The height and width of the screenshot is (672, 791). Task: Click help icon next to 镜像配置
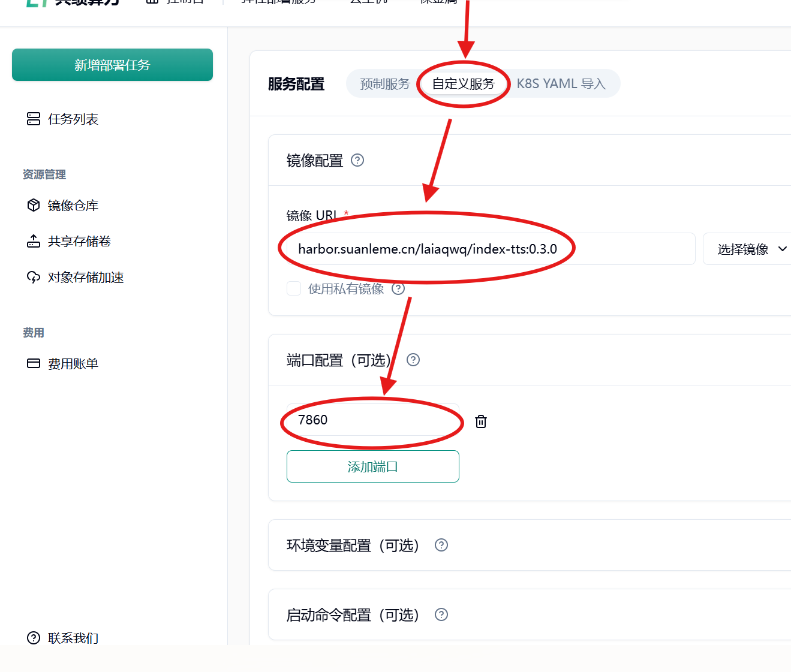tap(357, 160)
